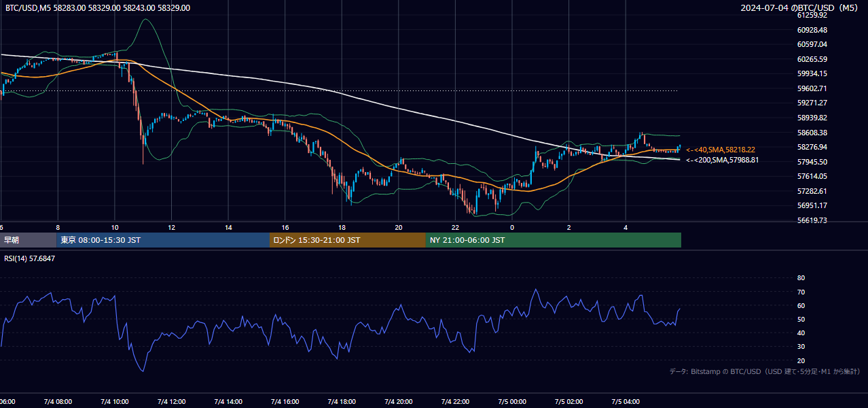This screenshot has width=868, height=408.
Task: Click the 7/5 02:00 time axis label
Action: (x=569, y=402)
